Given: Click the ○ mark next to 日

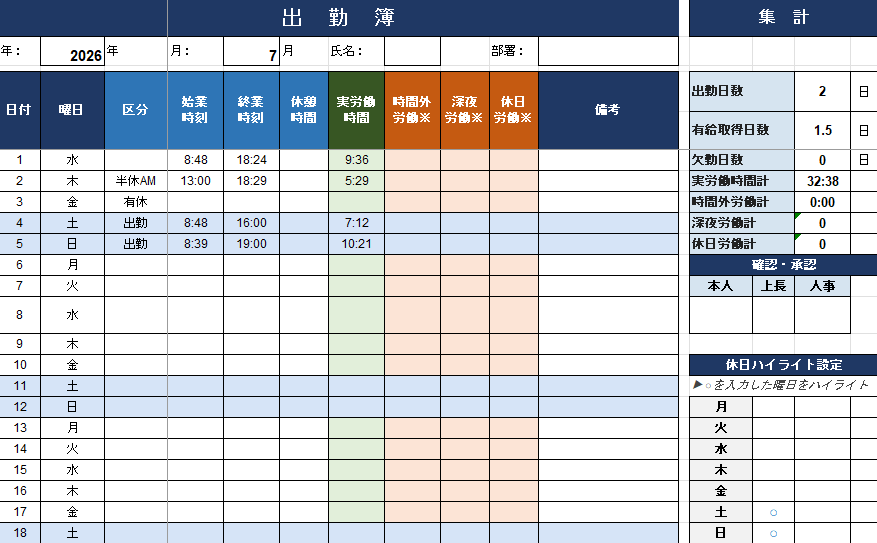Looking at the screenshot, I should pyautogui.click(x=774, y=533).
